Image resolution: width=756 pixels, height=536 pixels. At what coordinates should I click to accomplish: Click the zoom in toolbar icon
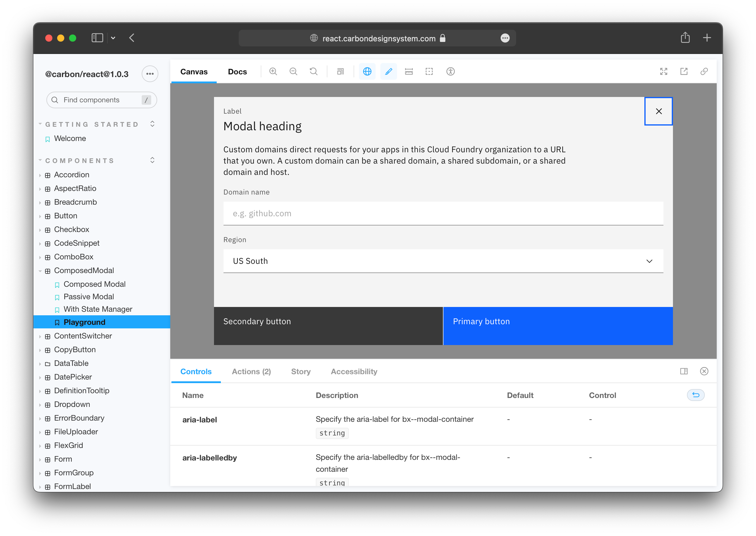[273, 72]
